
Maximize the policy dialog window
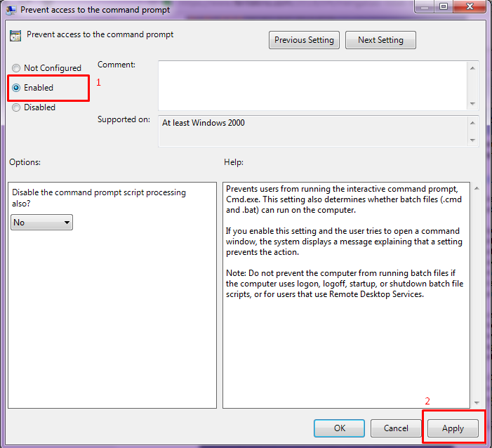click(x=444, y=7)
